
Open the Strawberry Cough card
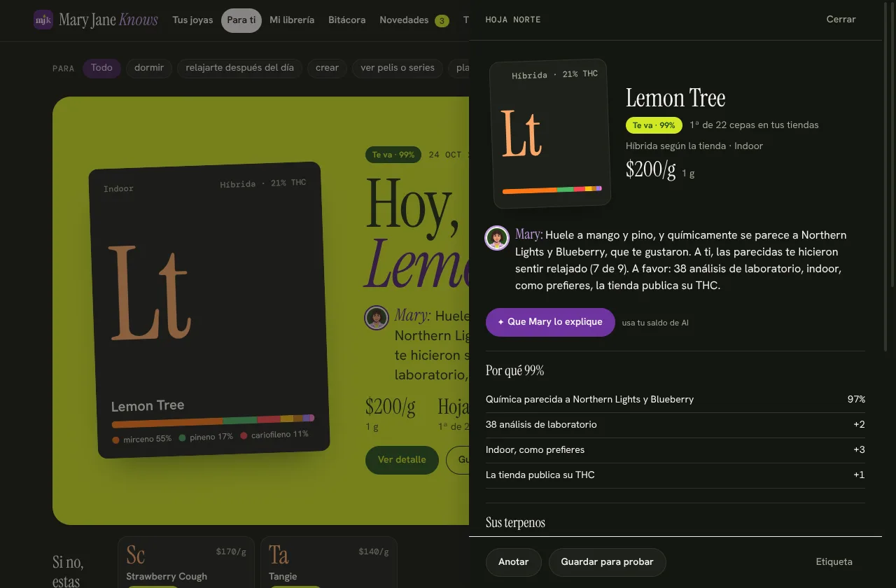pos(185,562)
